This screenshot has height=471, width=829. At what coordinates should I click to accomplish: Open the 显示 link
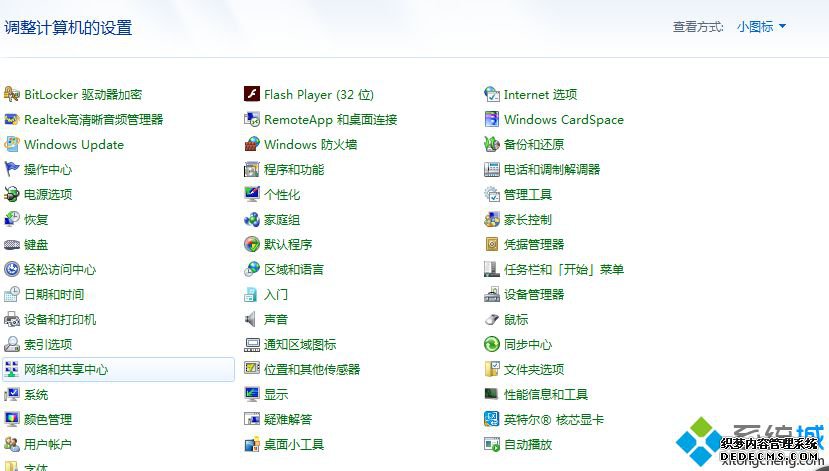(276, 394)
